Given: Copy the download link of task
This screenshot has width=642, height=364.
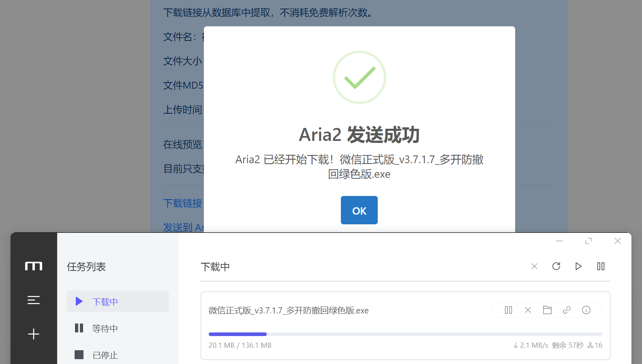Looking at the screenshot, I should pyautogui.click(x=567, y=310).
